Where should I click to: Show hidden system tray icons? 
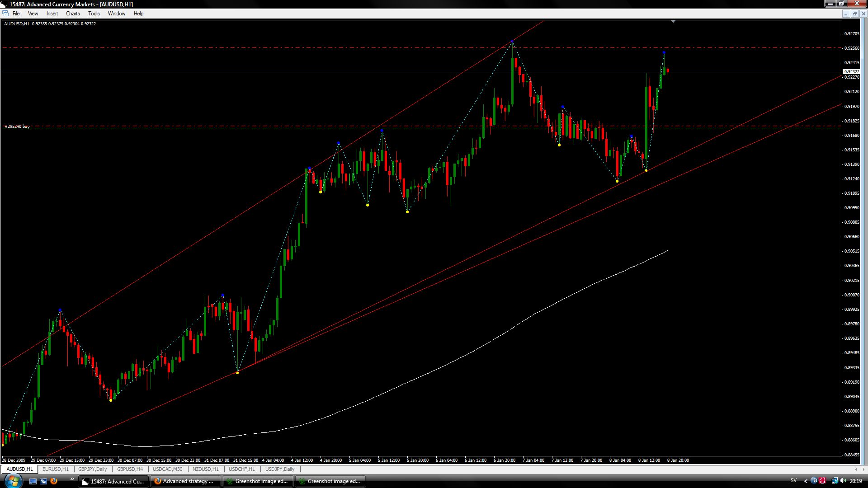point(806,481)
